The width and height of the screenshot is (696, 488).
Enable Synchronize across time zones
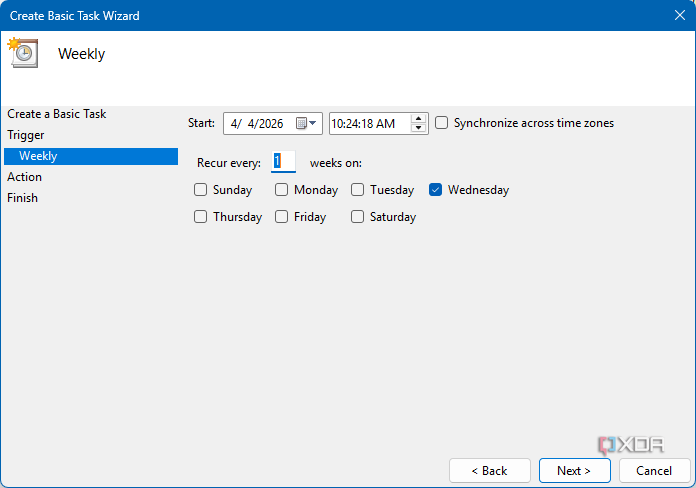pyautogui.click(x=441, y=123)
